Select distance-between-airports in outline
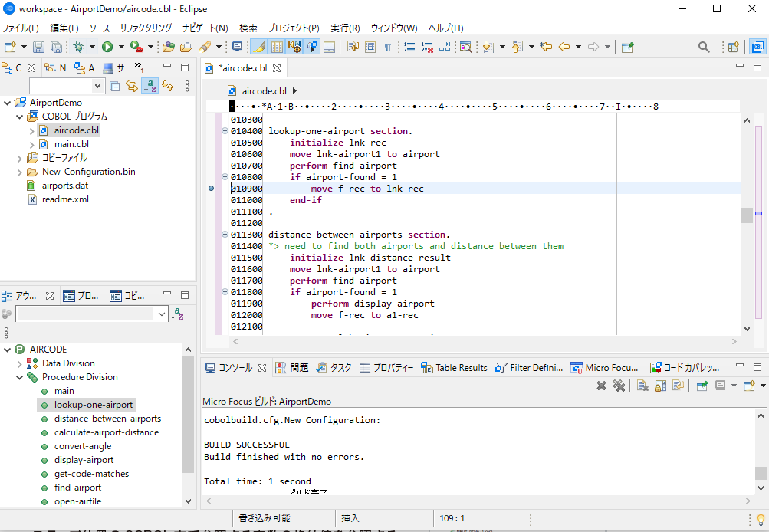Screen dimensions: 769x532 (x=107, y=419)
